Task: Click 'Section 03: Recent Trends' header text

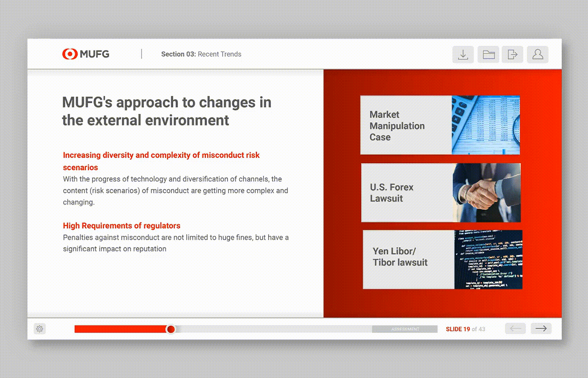Action: click(201, 54)
